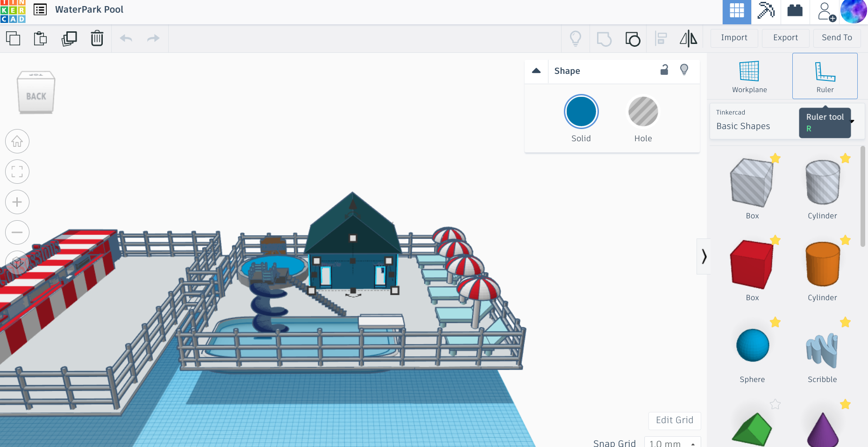Open the Tinkercad logo home link
The width and height of the screenshot is (868, 447).
click(13, 11)
